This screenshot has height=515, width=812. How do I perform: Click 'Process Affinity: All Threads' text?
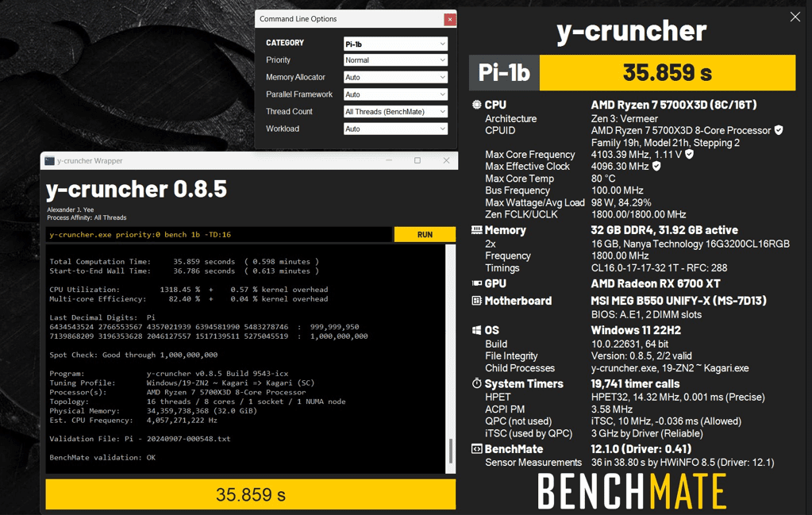[x=87, y=217]
